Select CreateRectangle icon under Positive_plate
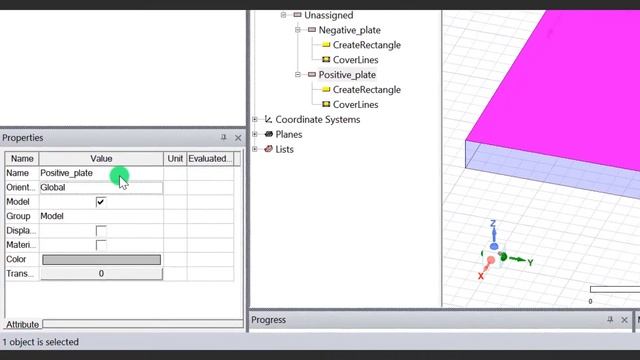 tap(326, 89)
